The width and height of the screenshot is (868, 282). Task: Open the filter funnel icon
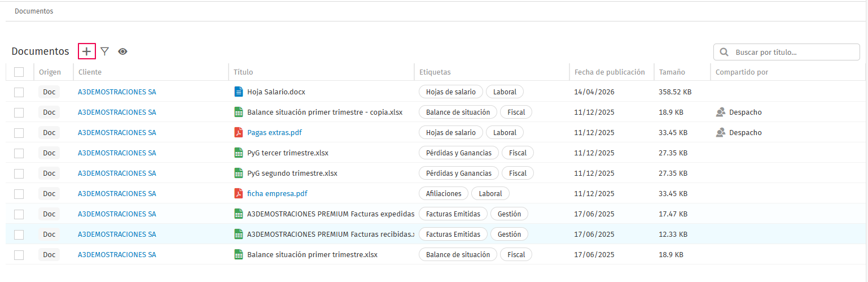pos(104,51)
